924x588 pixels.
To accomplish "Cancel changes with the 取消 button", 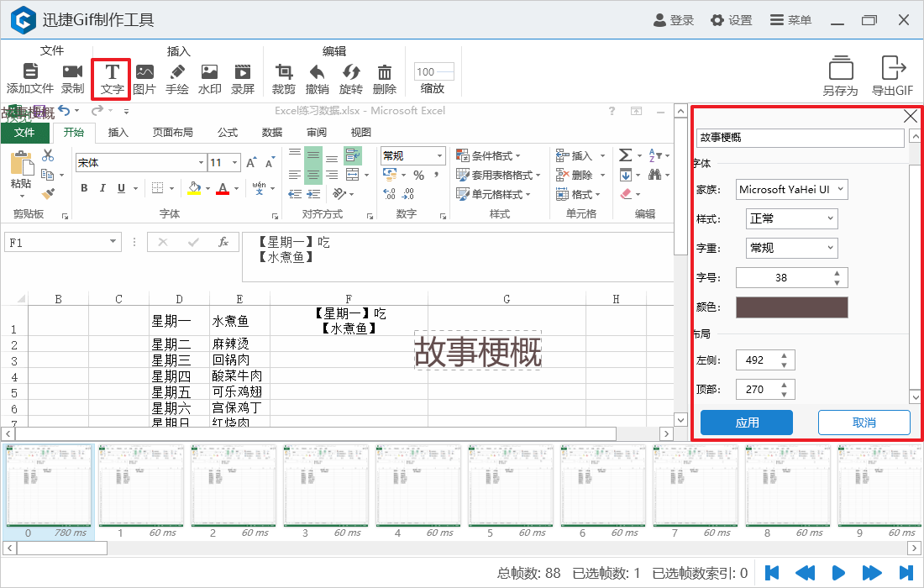I will [x=864, y=423].
